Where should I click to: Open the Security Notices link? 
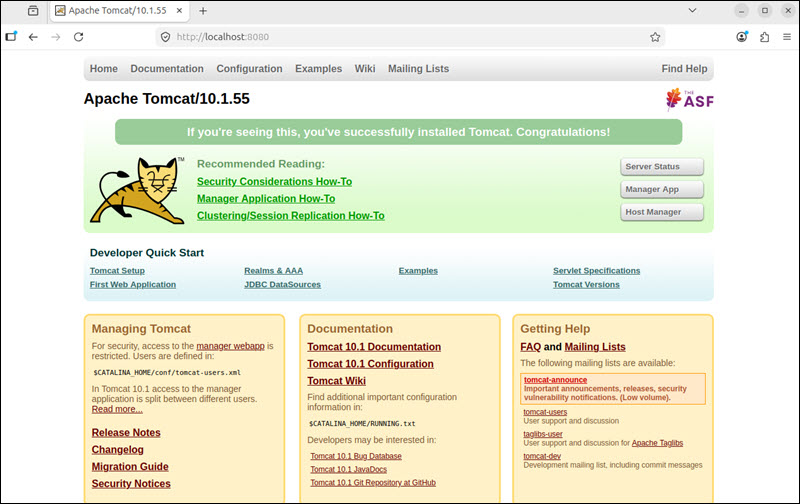(x=131, y=484)
